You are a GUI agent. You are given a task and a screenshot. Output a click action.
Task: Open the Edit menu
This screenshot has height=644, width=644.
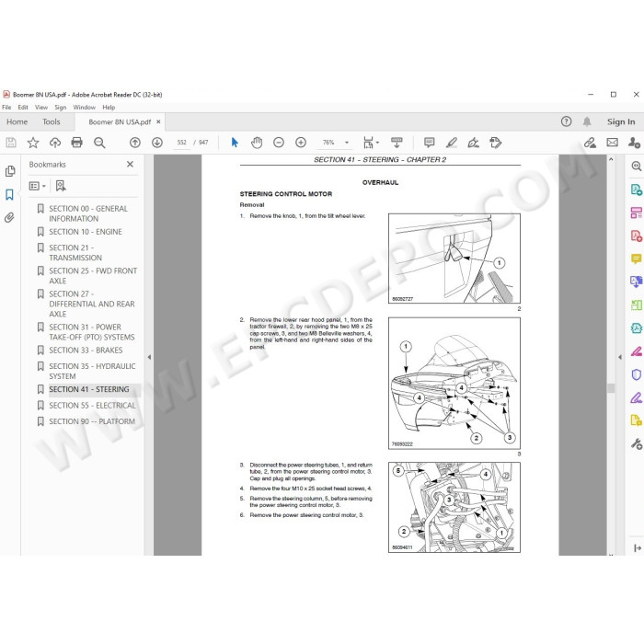coord(23,108)
